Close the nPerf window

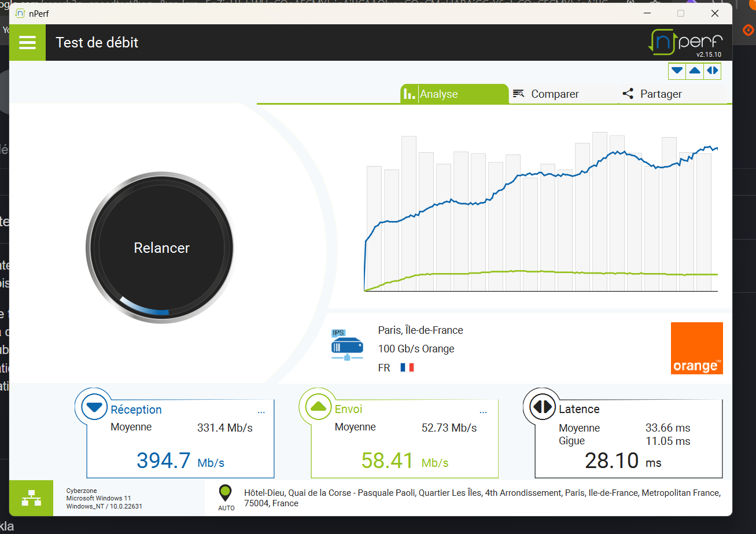tap(715, 13)
